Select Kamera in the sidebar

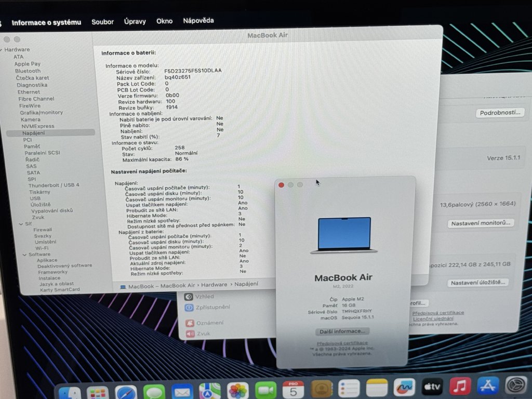click(x=31, y=119)
